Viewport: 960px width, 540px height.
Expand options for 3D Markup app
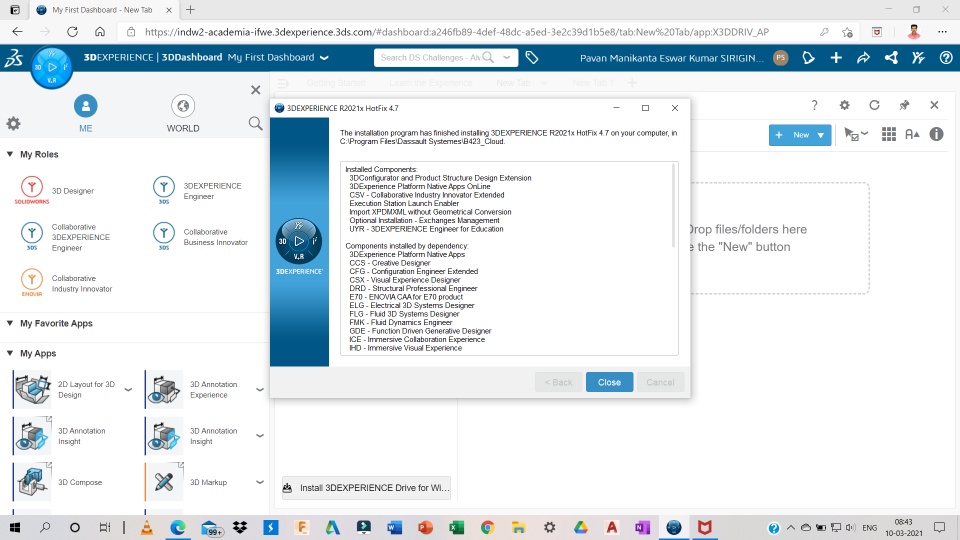(260, 482)
